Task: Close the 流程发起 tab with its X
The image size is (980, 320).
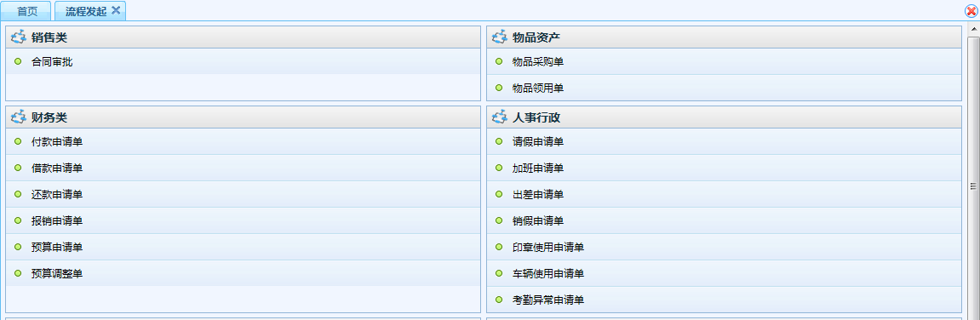Action: pos(116,10)
